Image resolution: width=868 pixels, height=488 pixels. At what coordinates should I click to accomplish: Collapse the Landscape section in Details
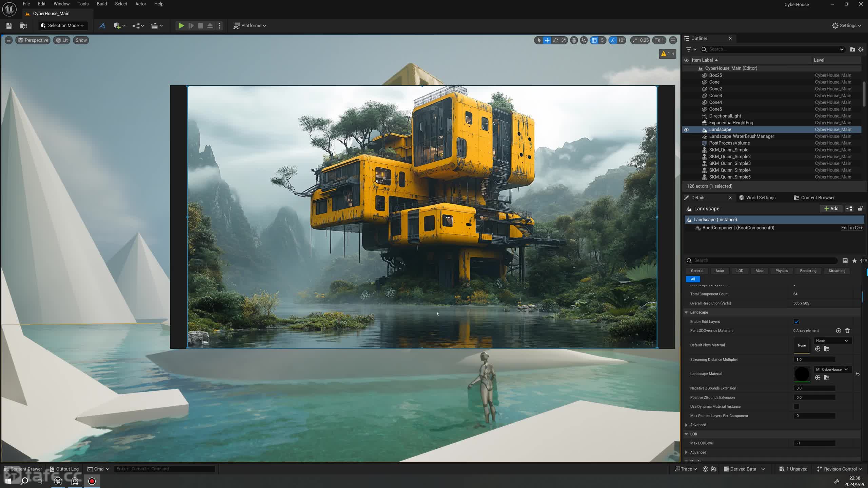[687, 312]
